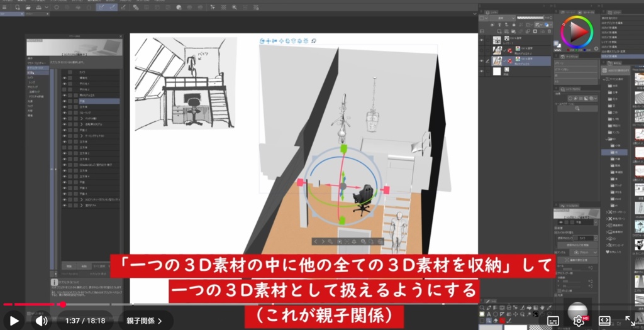Image resolution: width=644 pixels, height=330 pixels.
Task: Click the new raster layer icon
Action: pyautogui.click(x=499, y=31)
